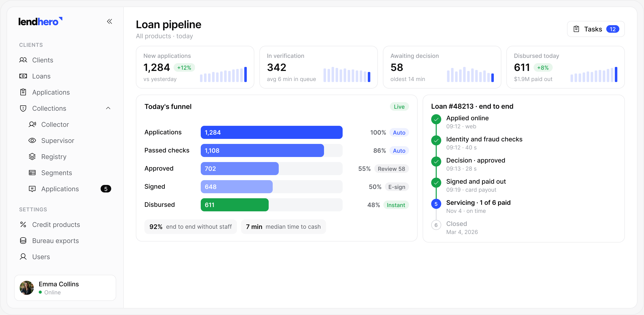Open the In verification stat card
This screenshot has height=315, width=644.
coord(319,67)
